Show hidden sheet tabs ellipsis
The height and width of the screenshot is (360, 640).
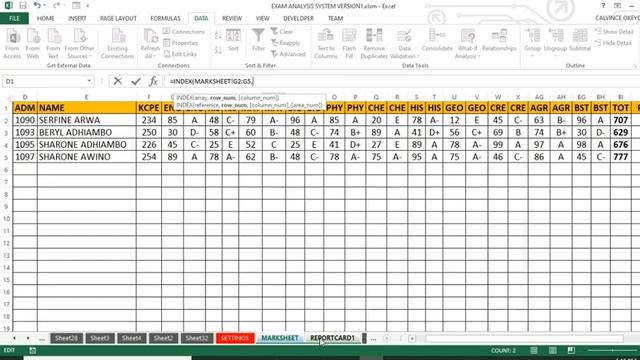pos(373,338)
